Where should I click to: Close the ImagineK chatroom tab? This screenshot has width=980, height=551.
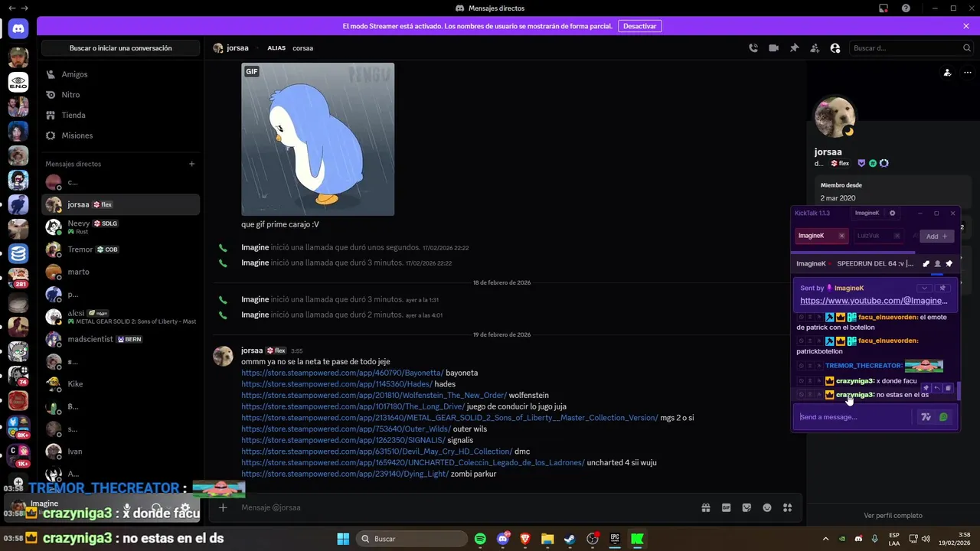pyautogui.click(x=841, y=236)
